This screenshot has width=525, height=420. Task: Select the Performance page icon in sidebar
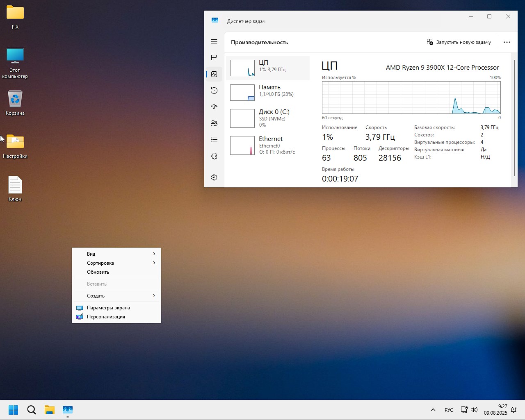(214, 74)
